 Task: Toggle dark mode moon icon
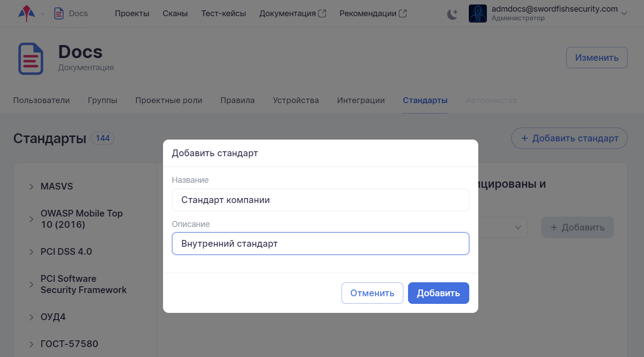(452, 14)
